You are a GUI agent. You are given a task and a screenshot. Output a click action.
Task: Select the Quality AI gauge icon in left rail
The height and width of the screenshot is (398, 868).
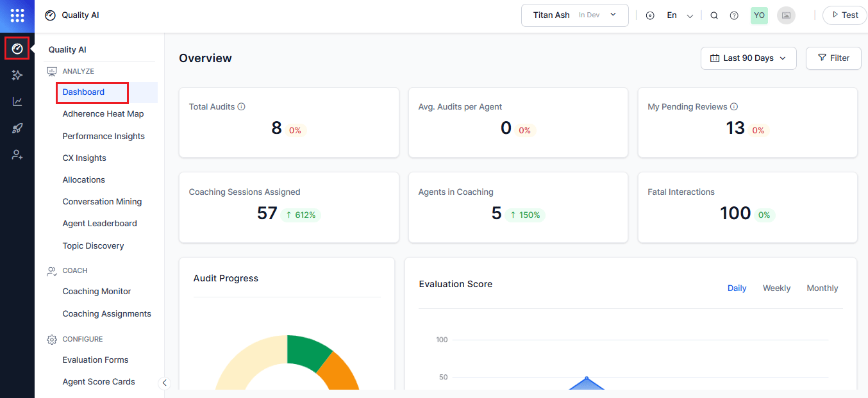tap(17, 49)
